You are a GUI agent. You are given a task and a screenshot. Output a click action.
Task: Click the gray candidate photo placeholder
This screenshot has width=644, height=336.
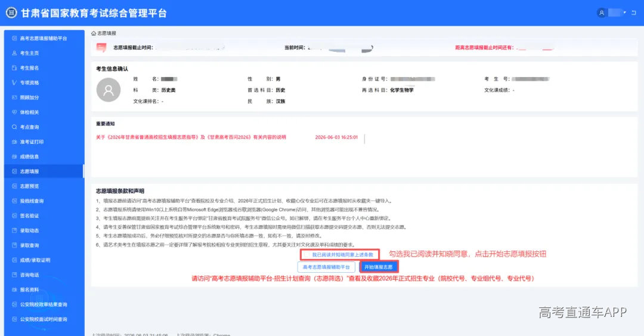109,90
